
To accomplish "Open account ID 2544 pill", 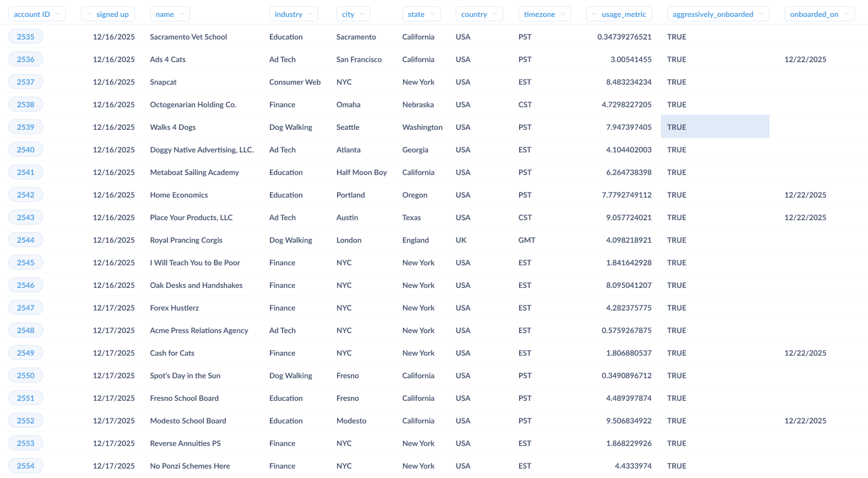I will click(x=26, y=240).
